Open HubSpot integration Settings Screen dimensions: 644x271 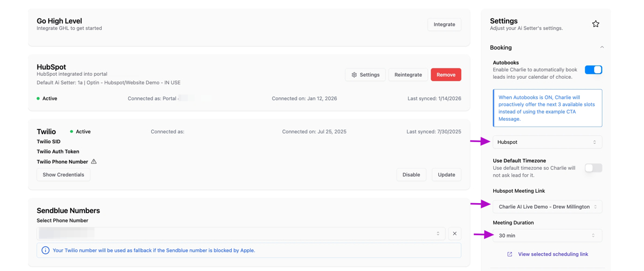click(365, 75)
